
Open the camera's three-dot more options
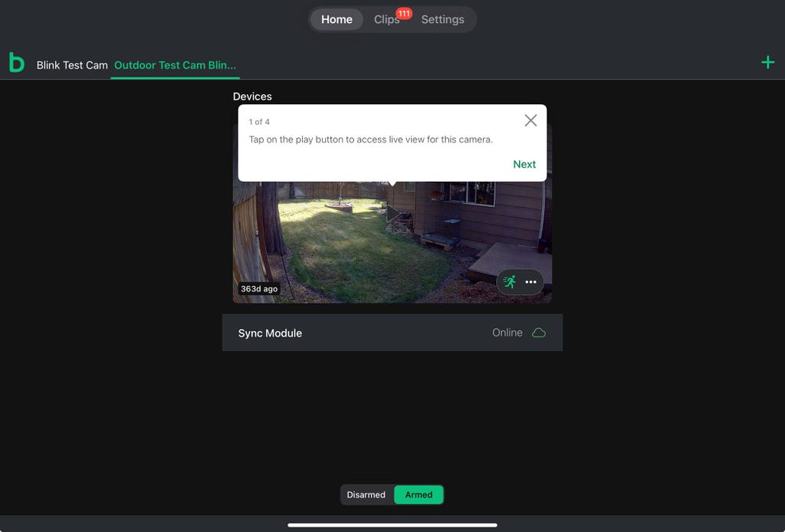click(x=530, y=282)
